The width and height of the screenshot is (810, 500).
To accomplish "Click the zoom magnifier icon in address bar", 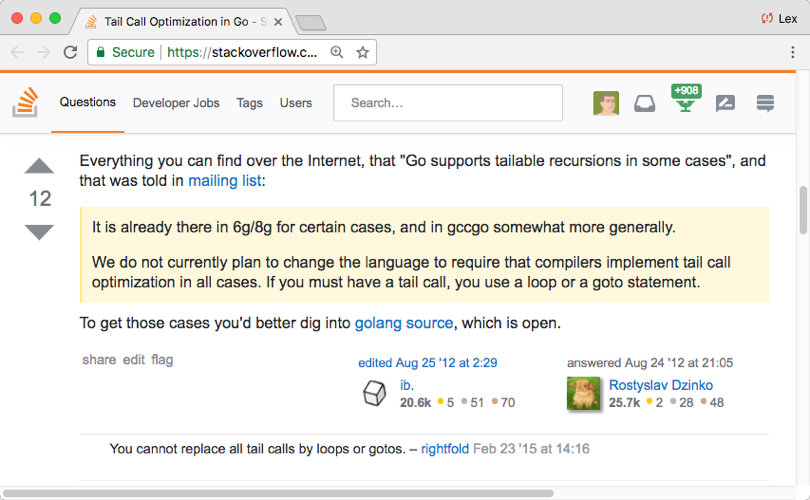I will 337,52.
